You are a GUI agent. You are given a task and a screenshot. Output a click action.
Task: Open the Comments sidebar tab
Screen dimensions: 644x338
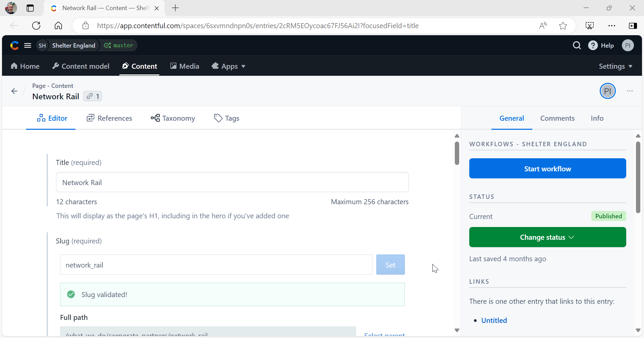(x=557, y=118)
